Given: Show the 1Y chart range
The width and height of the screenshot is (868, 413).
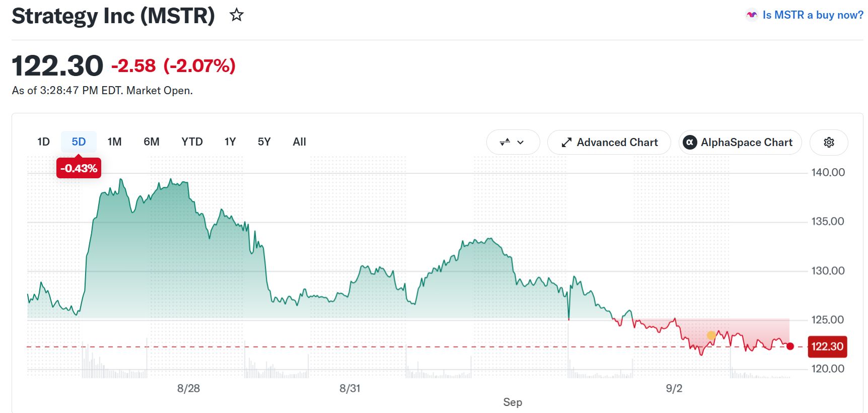Looking at the screenshot, I should (x=230, y=142).
